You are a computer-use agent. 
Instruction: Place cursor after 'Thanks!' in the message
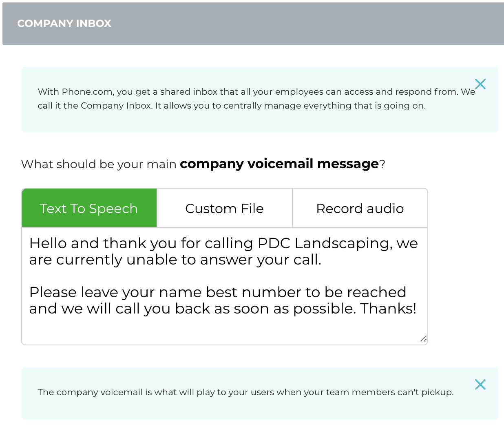(417, 309)
